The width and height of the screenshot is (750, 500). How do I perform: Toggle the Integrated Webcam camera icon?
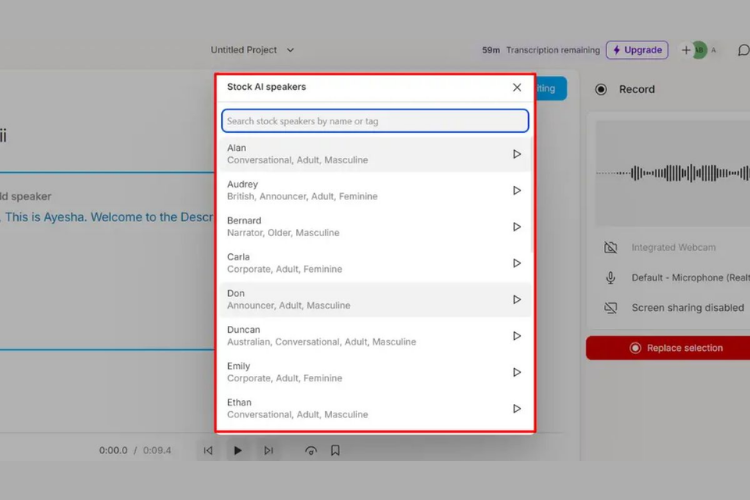click(x=610, y=247)
